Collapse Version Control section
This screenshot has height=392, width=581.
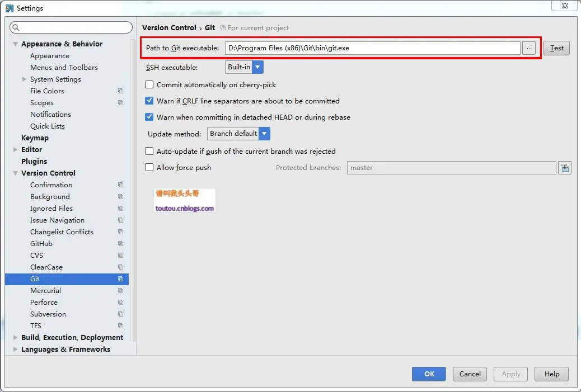[15, 173]
